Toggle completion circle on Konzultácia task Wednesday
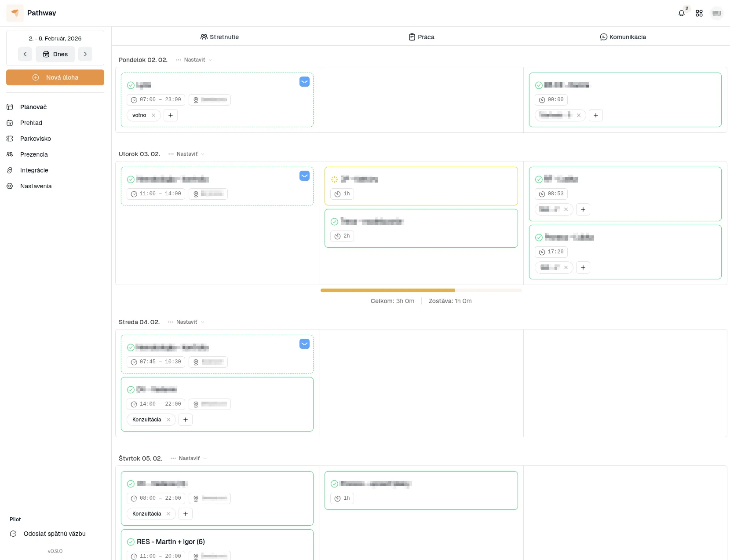Screen dimensions: 730x560 coord(131,390)
